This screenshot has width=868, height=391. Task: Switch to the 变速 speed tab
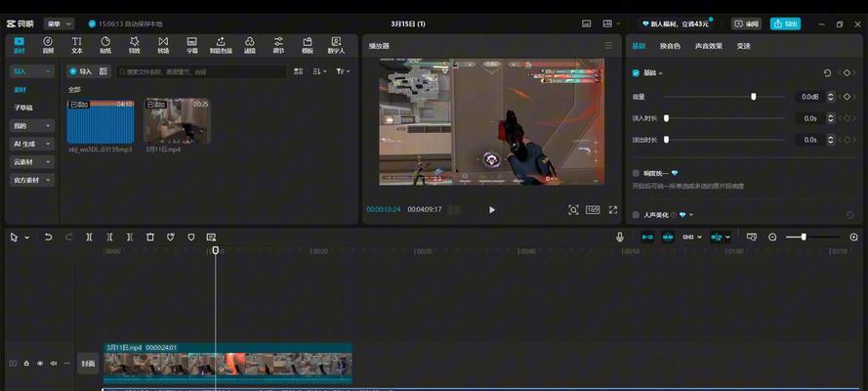coord(743,46)
